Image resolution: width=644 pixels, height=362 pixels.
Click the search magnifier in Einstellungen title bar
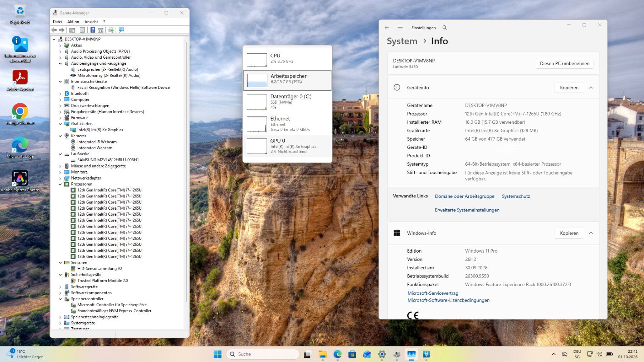pyautogui.click(x=444, y=28)
